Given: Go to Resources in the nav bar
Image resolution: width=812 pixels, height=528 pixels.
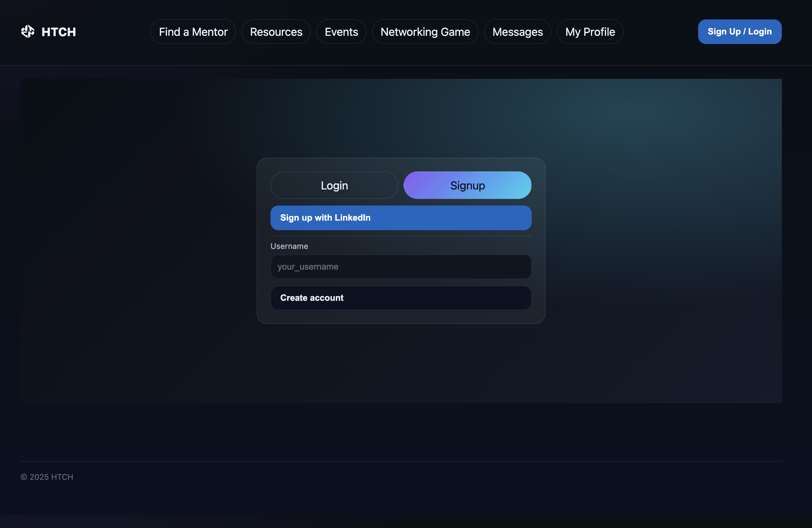Looking at the screenshot, I should point(276,32).
